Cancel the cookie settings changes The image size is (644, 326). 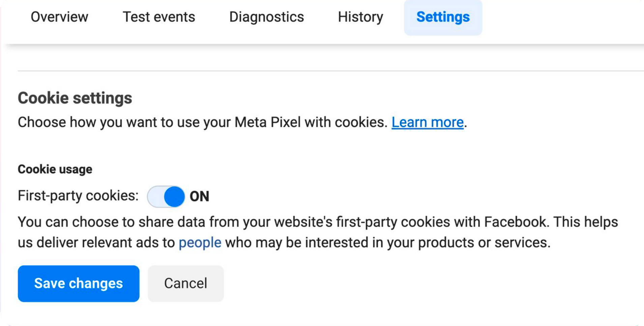(185, 284)
